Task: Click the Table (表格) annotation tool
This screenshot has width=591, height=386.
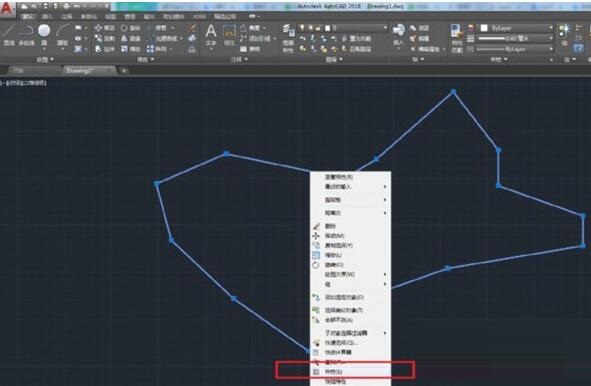Action: tap(250, 49)
